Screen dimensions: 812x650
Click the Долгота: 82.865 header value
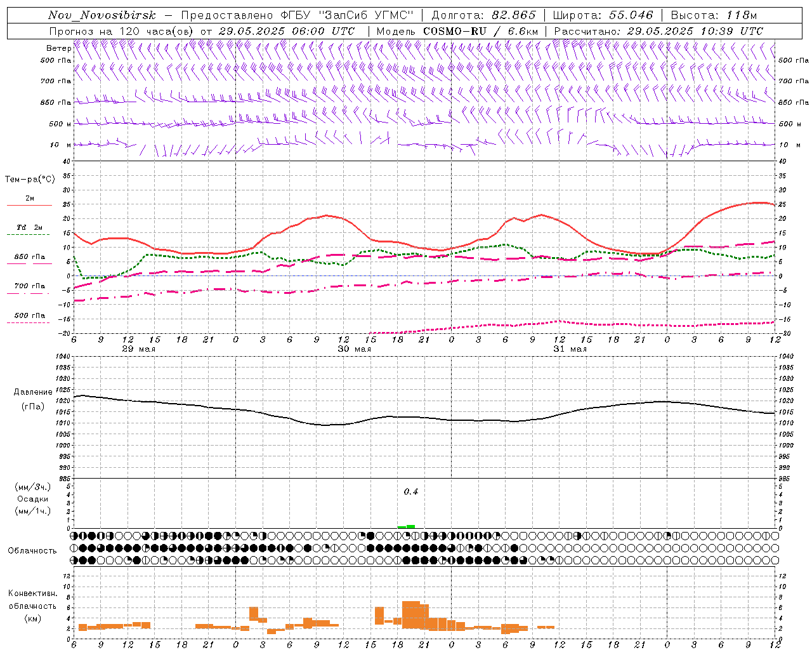click(483, 15)
